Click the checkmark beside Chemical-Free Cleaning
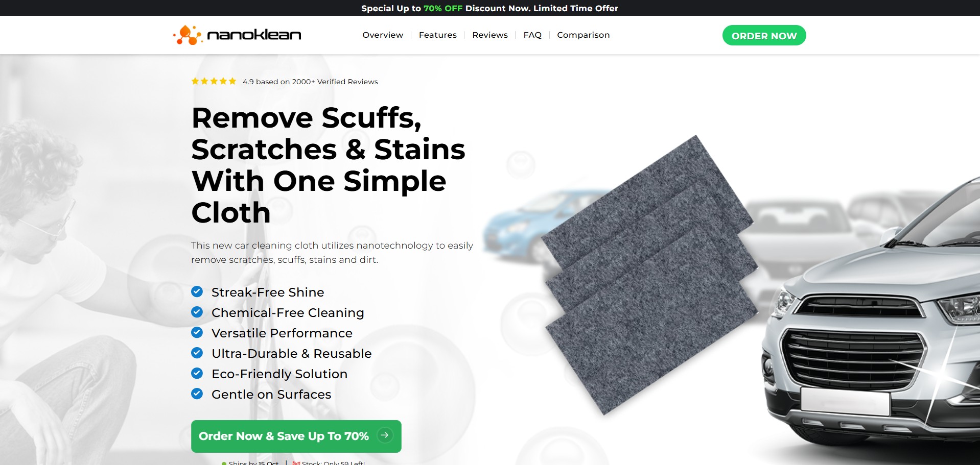The height and width of the screenshot is (465, 980). pos(197,312)
